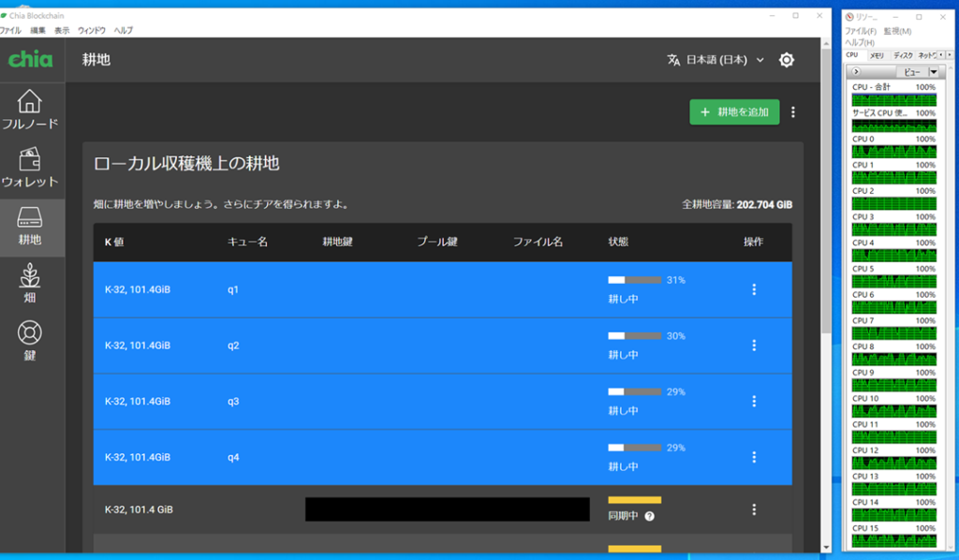
Task: Click the Chia scrollbar down arrow
Action: point(826,548)
